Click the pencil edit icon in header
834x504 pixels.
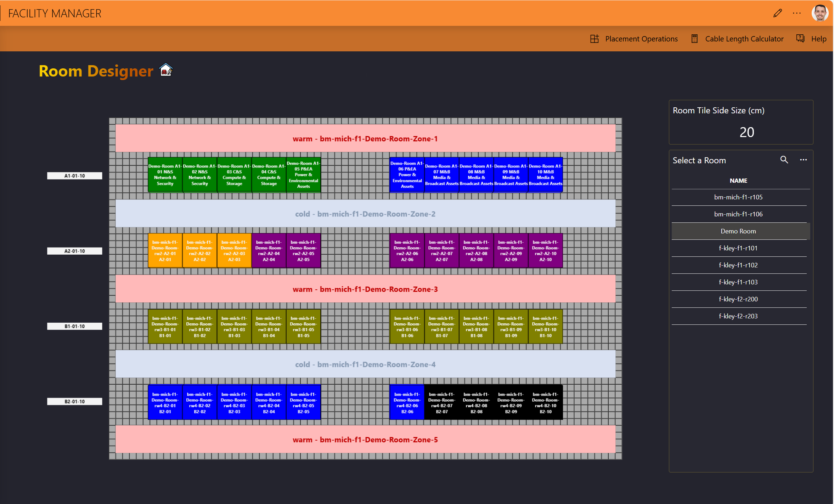(x=777, y=13)
